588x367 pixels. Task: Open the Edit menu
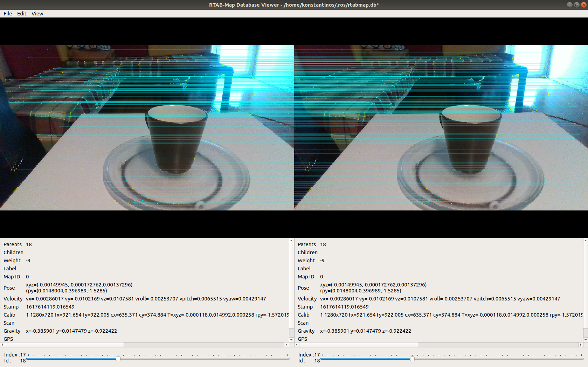click(22, 13)
